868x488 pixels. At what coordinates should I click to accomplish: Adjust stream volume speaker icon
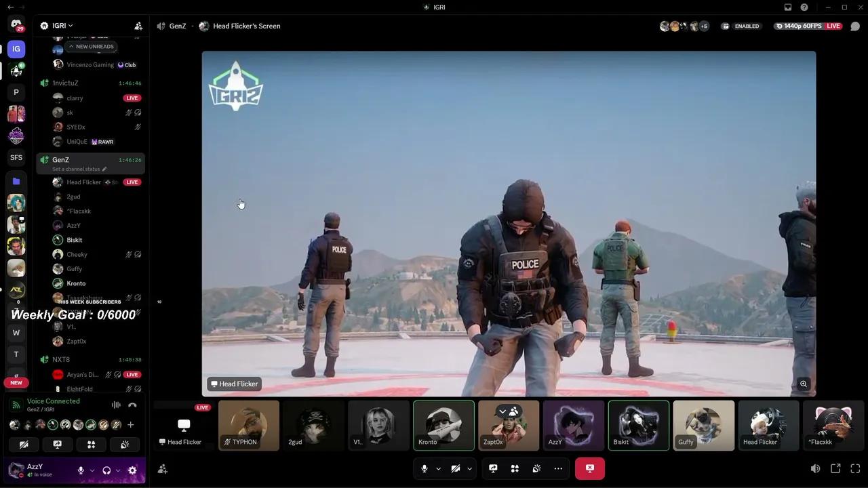(x=815, y=468)
